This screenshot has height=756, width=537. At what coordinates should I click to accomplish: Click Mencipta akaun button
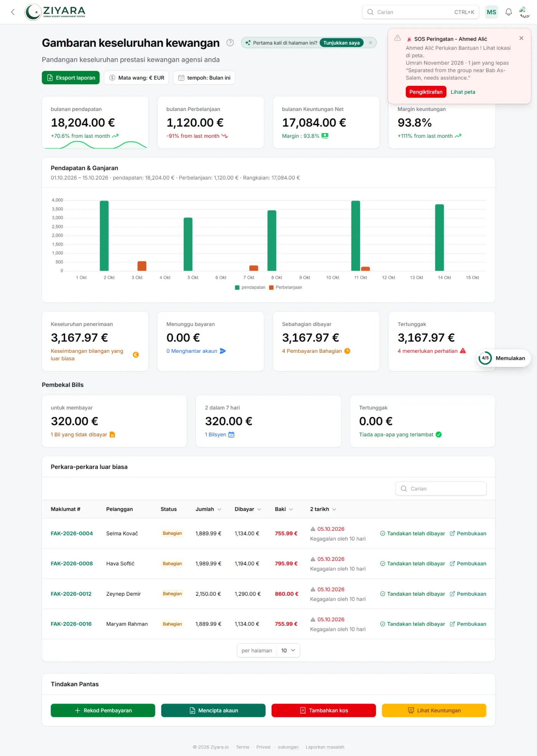(213, 710)
